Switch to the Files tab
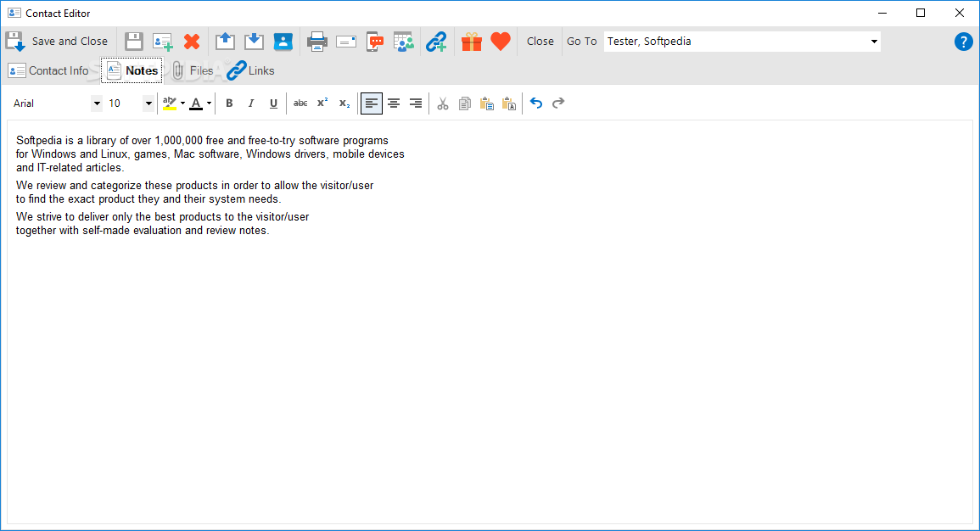Image resolution: width=980 pixels, height=531 pixels. (192, 70)
